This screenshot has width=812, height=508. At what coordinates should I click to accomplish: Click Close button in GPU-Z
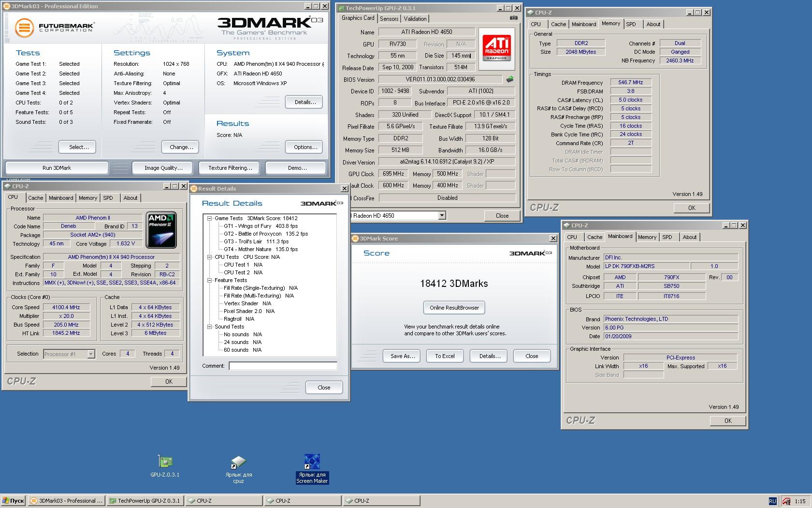pos(502,216)
